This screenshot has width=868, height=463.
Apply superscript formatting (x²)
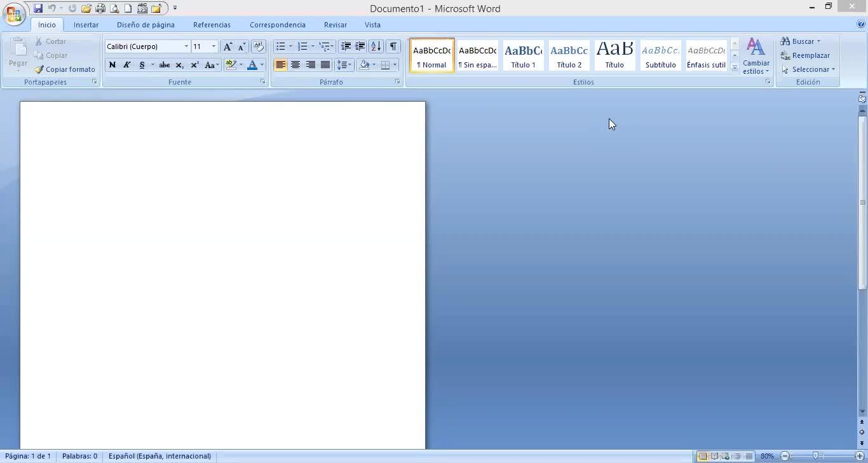[x=195, y=65]
